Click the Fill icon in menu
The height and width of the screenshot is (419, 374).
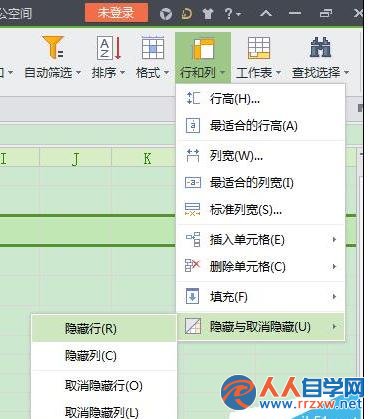[192, 296]
